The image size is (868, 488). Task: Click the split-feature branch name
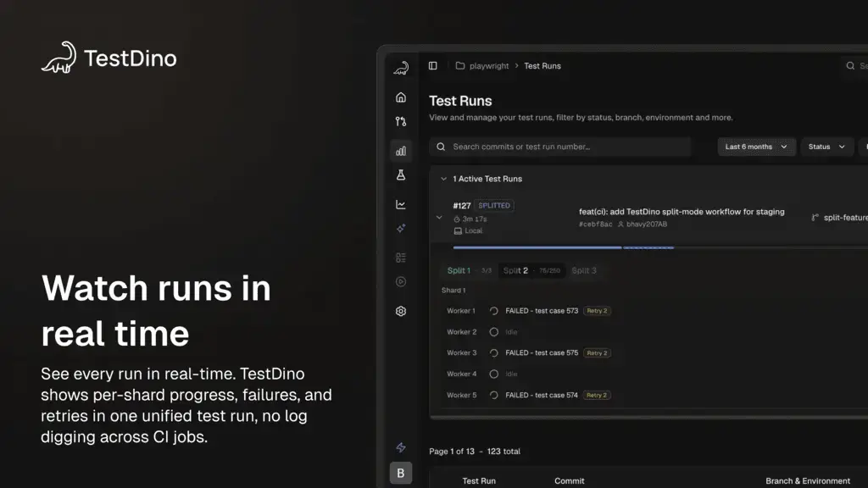(845, 218)
